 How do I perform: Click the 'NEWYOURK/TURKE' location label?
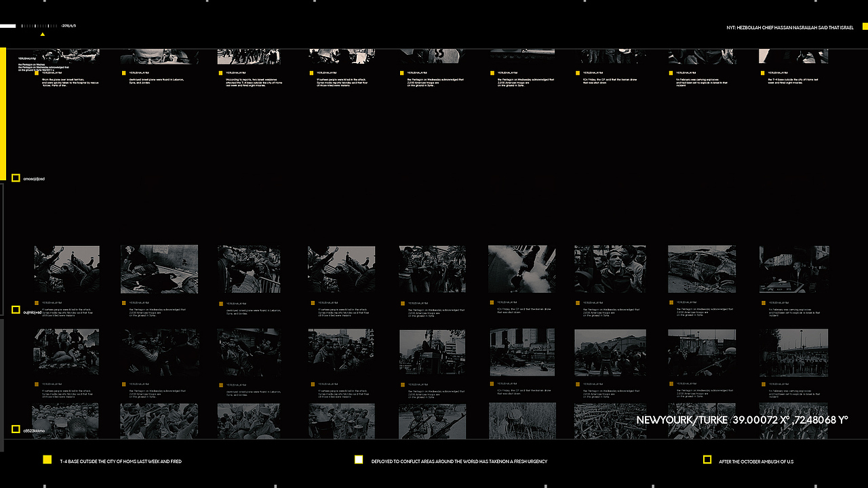[682, 420]
